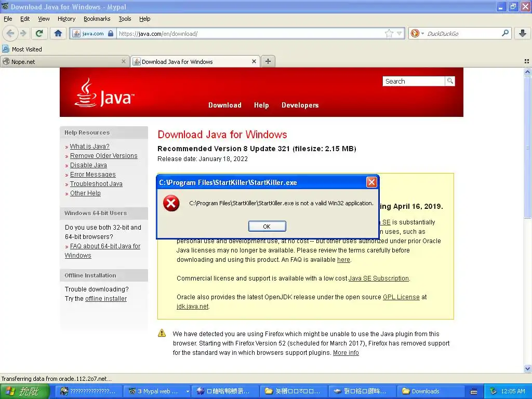Open the Java SE Subscription link

pyautogui.click(x=379, y=278)
